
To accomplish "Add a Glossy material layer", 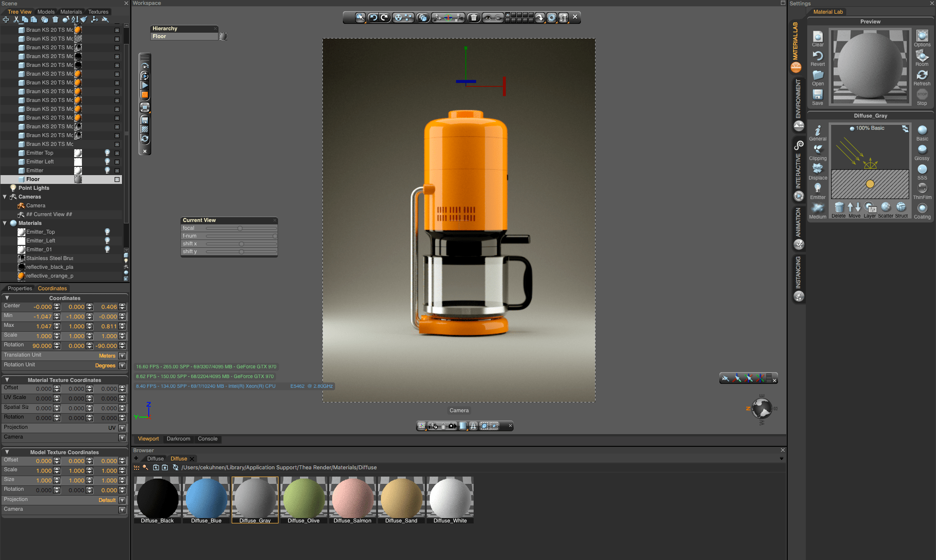I will (x=922, y=152).
